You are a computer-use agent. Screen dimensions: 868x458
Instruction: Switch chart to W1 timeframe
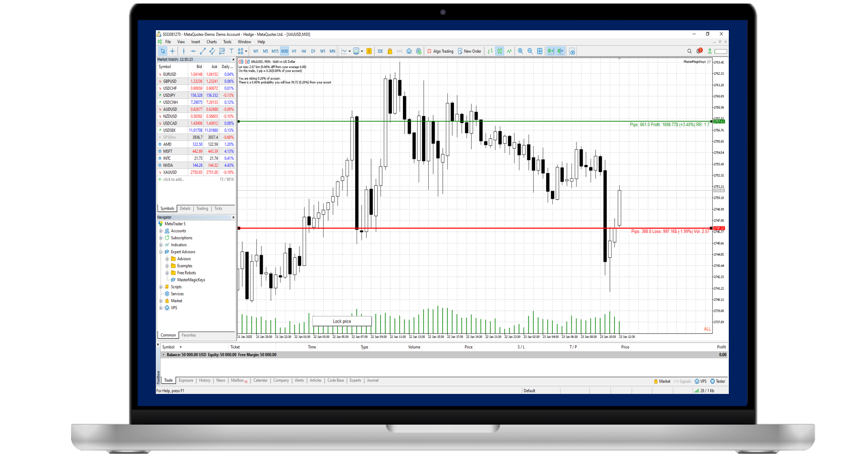[x=323, y=51]
